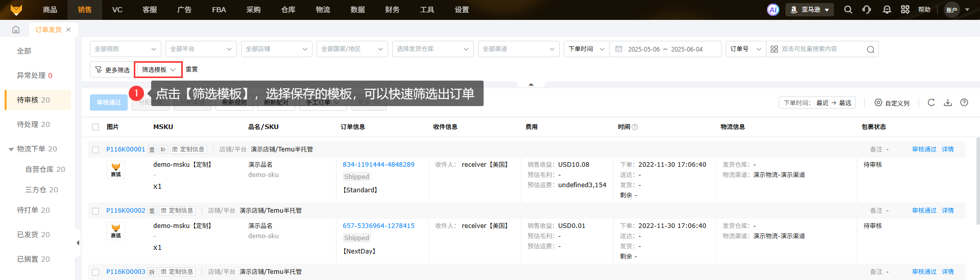
Task: Toggle the select-all checkbox in table header
Action: pos(95,127)
